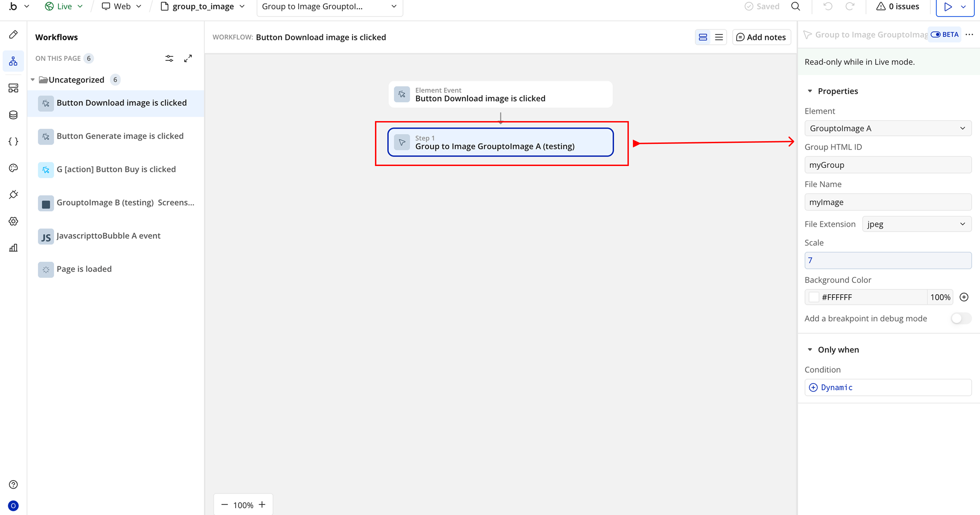980x515 pixels.
Task: Open the Design tab pencil icon
Action: coord(13,35)
